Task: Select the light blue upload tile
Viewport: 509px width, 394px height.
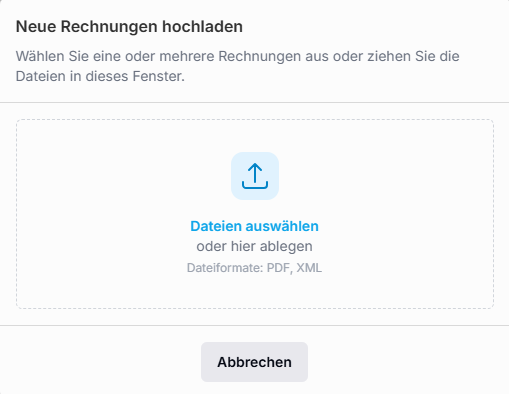Action: 255,176
